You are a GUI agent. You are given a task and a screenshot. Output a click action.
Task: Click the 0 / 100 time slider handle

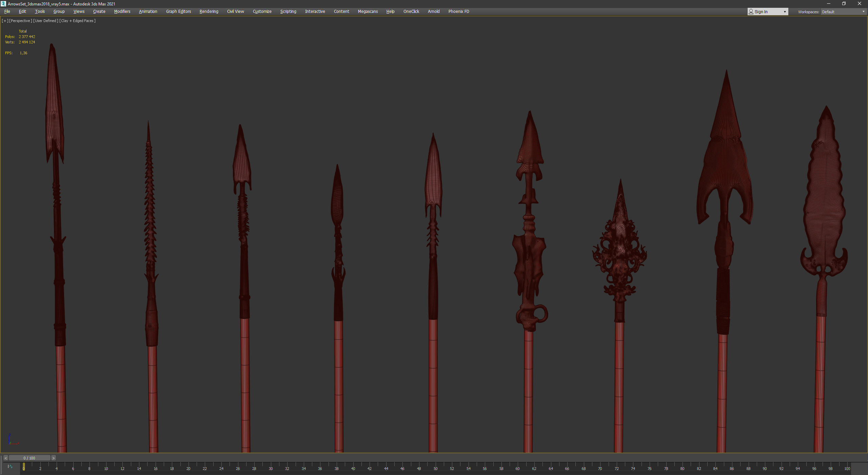(x=29, y=458)
